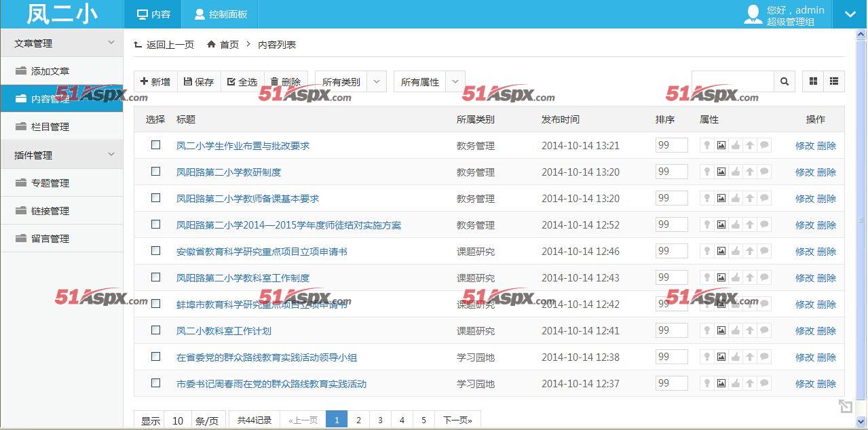868x430 pixels.
Task: Go to page 5
Action: [423, 420]
